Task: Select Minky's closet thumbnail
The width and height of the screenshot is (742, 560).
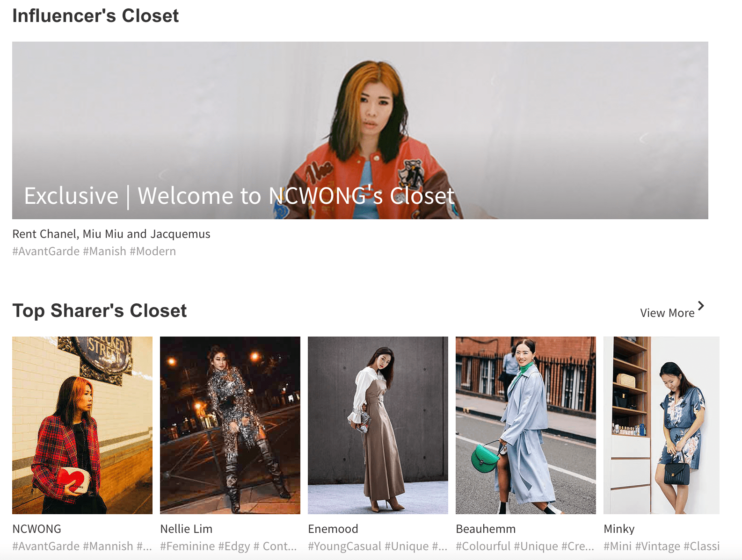Action: click(661, 425)
